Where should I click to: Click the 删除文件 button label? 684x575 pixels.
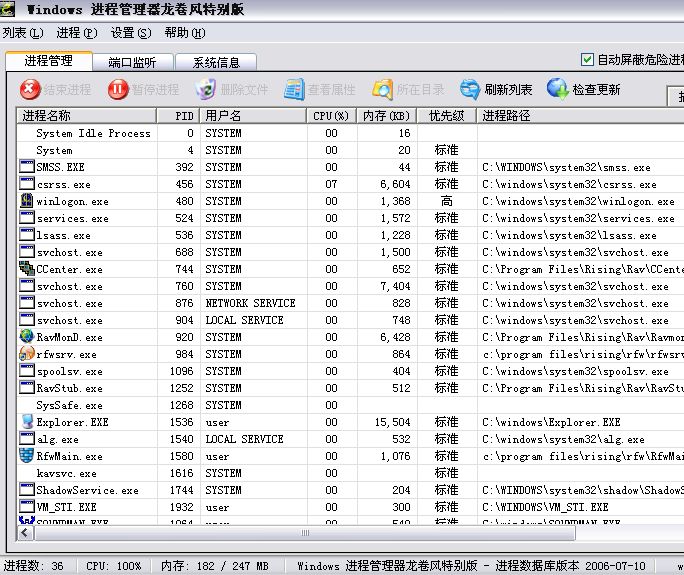(244, 89)
